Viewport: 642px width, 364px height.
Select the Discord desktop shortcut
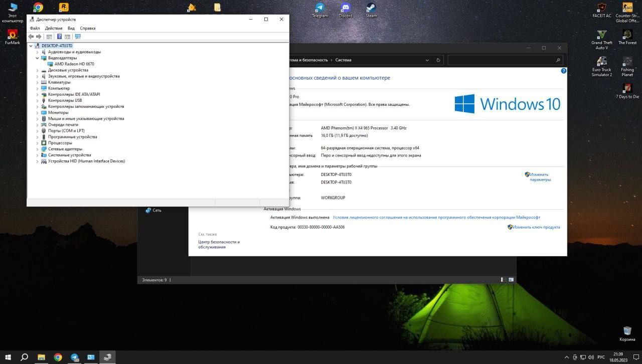point(346,10)
